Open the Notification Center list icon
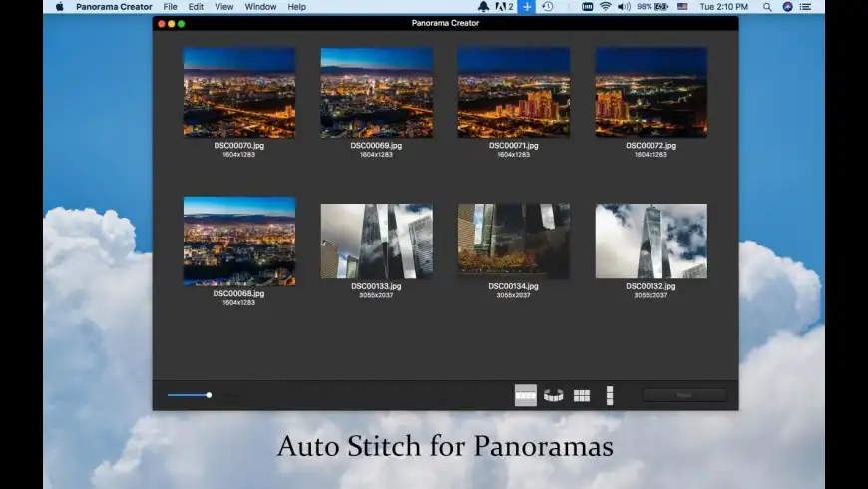868x489 pixels. click(x=805, y=7)
